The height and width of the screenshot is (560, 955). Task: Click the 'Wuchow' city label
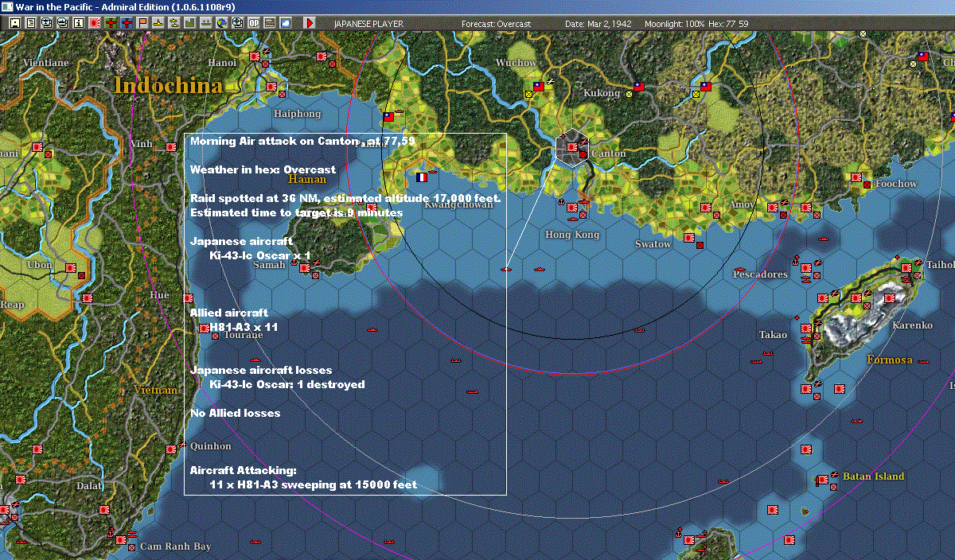[516, 63]
